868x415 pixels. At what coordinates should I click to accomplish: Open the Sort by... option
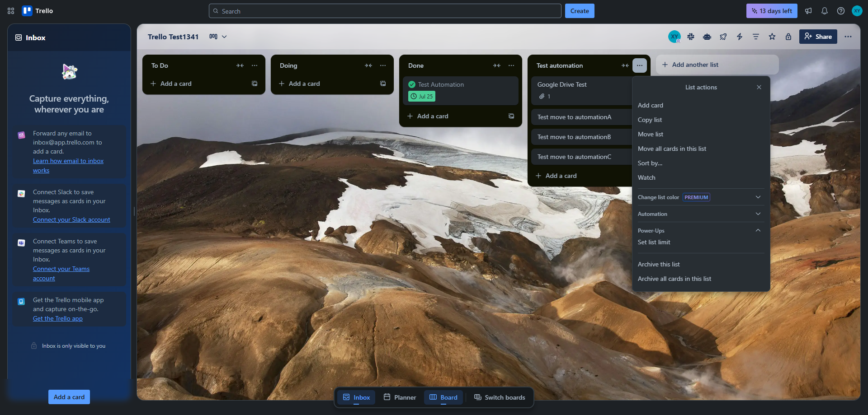point(701,163)
